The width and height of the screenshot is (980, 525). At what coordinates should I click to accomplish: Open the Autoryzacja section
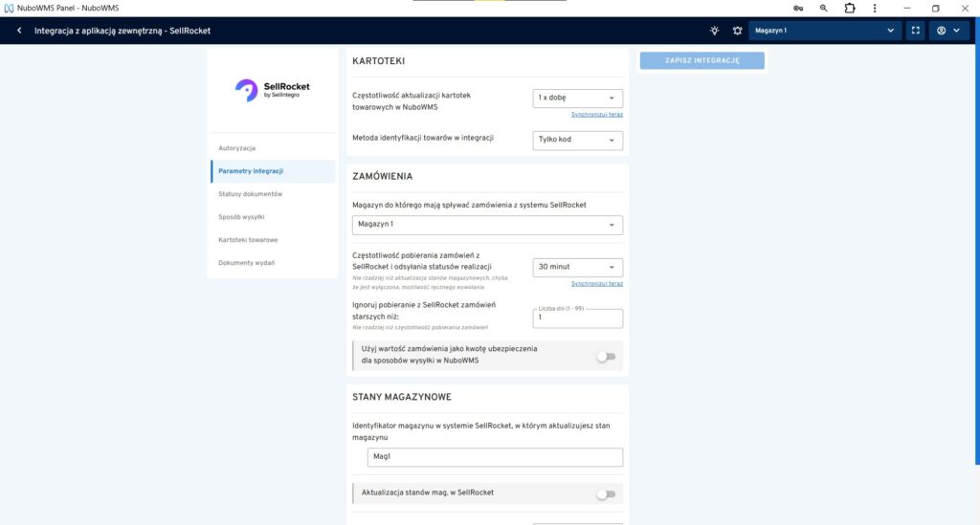pos(238,148)
